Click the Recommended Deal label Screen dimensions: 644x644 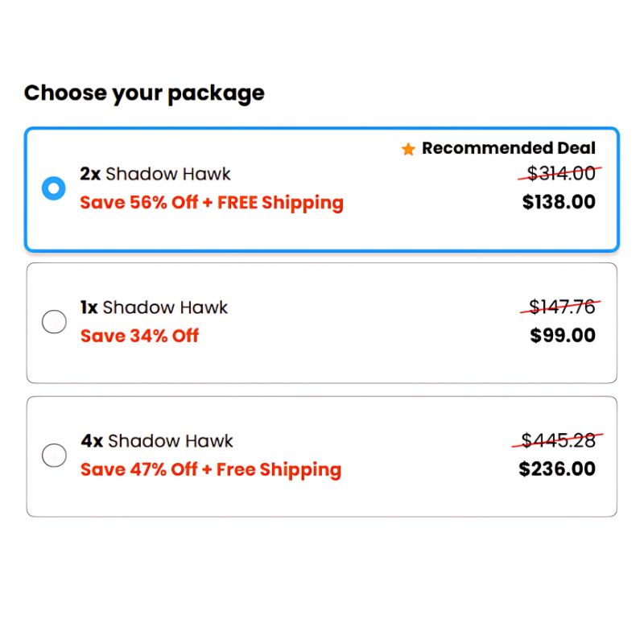point(509,148)
